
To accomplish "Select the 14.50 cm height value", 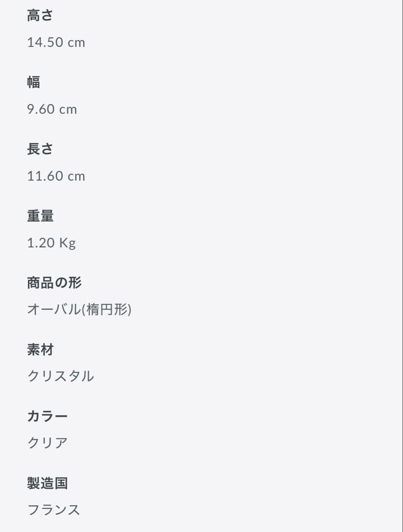I will (56, 42).
